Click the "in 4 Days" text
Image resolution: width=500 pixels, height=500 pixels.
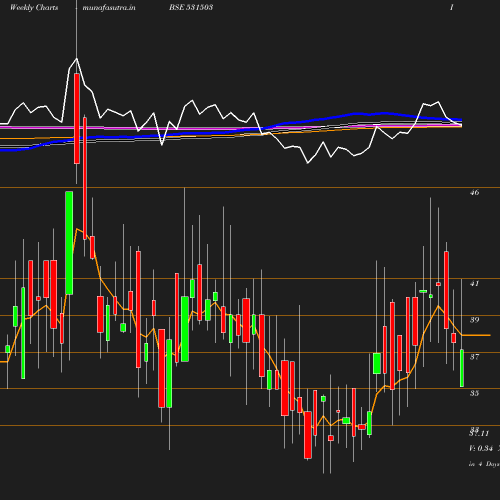(x=484, y=464)
